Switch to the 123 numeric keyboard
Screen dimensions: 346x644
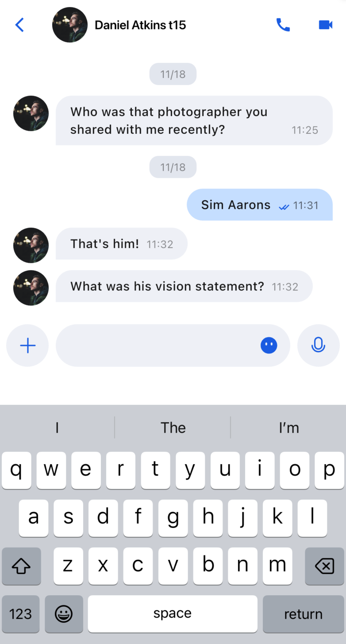click(x=21, y=614)
